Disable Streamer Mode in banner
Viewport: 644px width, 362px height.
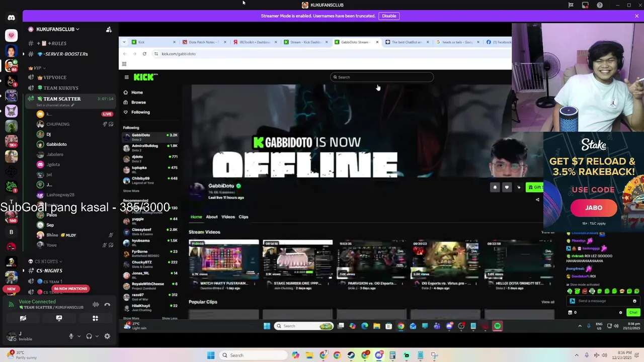pyautogui.click(x=389, y=16)
